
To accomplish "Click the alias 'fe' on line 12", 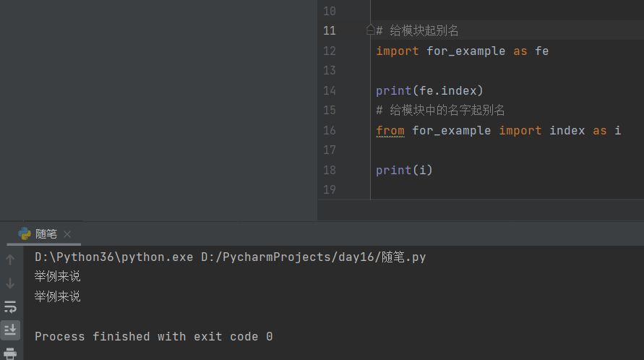I will tap(542, 51).
